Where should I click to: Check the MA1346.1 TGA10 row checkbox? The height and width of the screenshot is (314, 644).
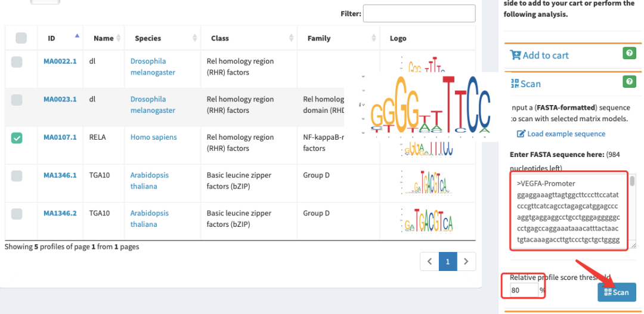17,176
